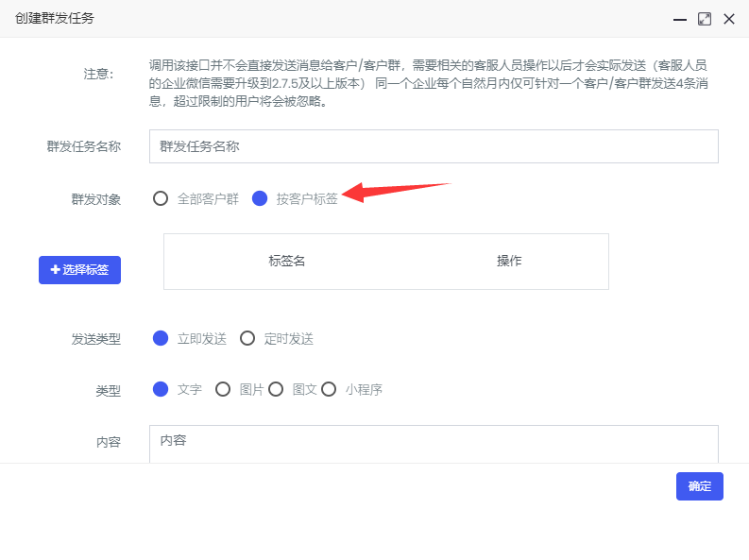
Task: Click the dialog title 创建群发任务
Action: click(55, 18)
